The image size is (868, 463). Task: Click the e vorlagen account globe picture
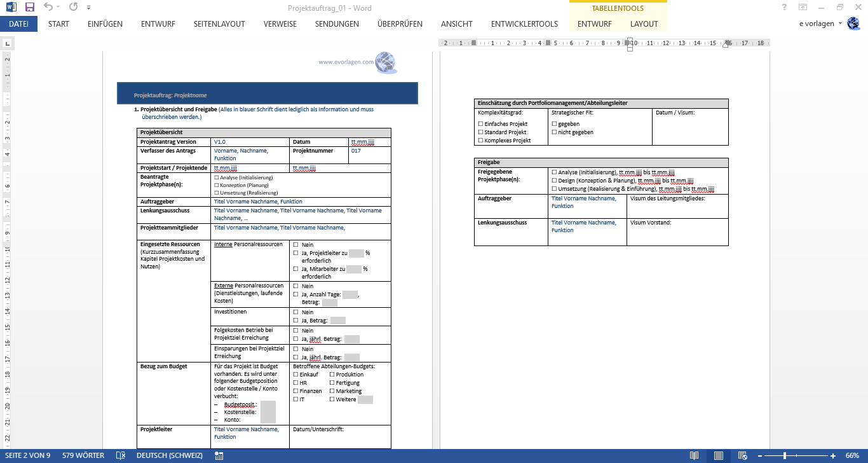click(853, 24)
